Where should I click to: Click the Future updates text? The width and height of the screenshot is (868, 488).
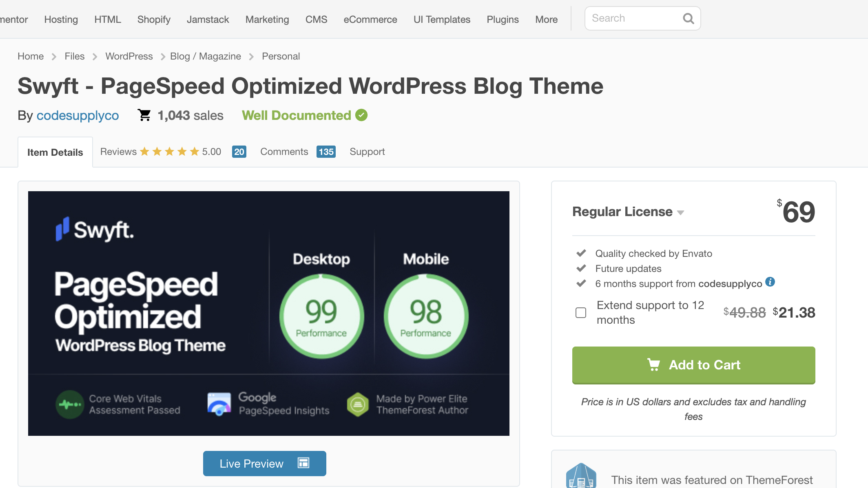pos(628,269)
